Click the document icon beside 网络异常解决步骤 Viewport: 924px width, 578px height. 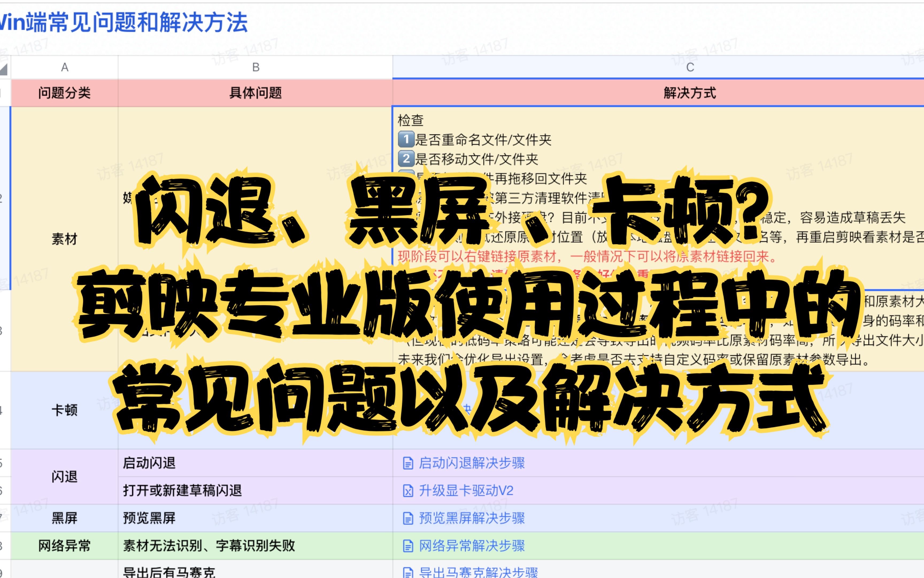tap(408, 546)
